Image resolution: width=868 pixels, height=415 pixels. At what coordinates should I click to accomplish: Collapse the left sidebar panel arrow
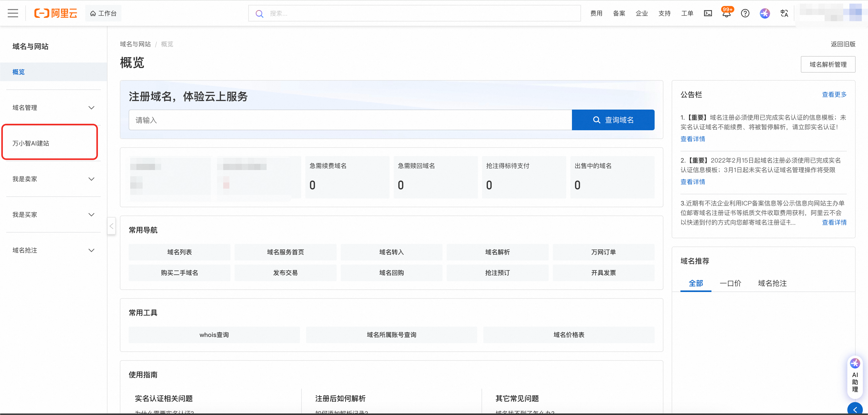click(x=112, y=226)
